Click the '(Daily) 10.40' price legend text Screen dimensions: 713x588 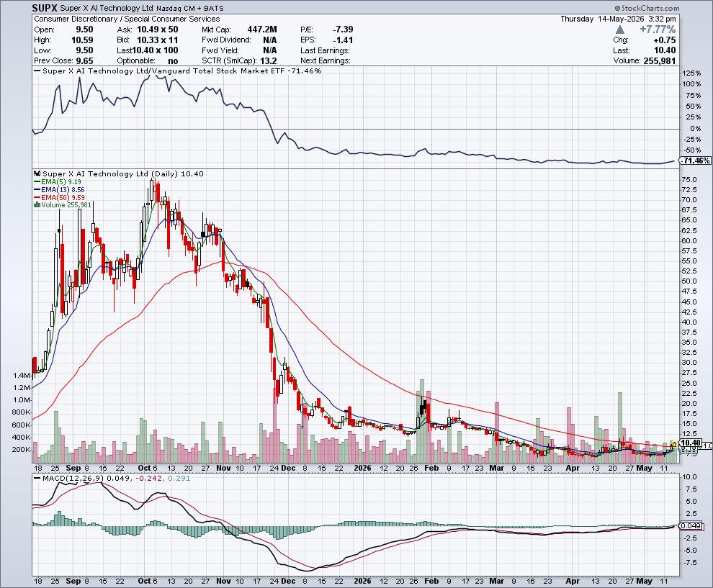(x=177, y=173)
